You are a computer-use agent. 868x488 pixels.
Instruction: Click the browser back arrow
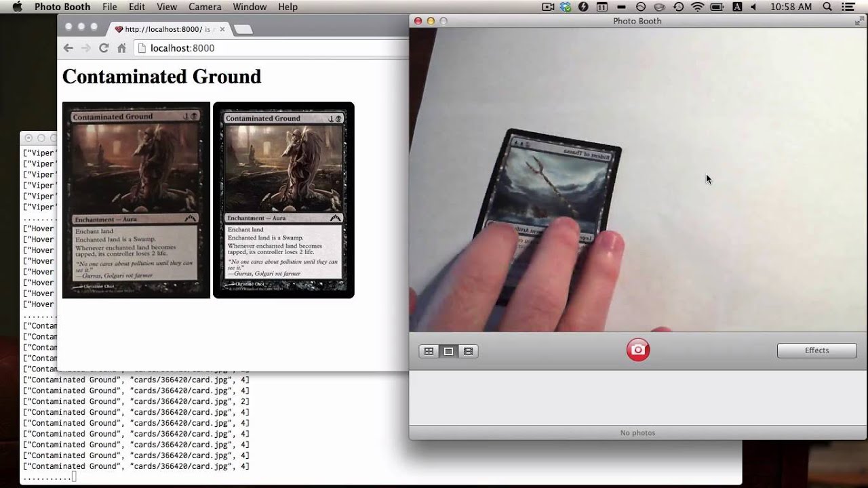(x=68, y=48)
